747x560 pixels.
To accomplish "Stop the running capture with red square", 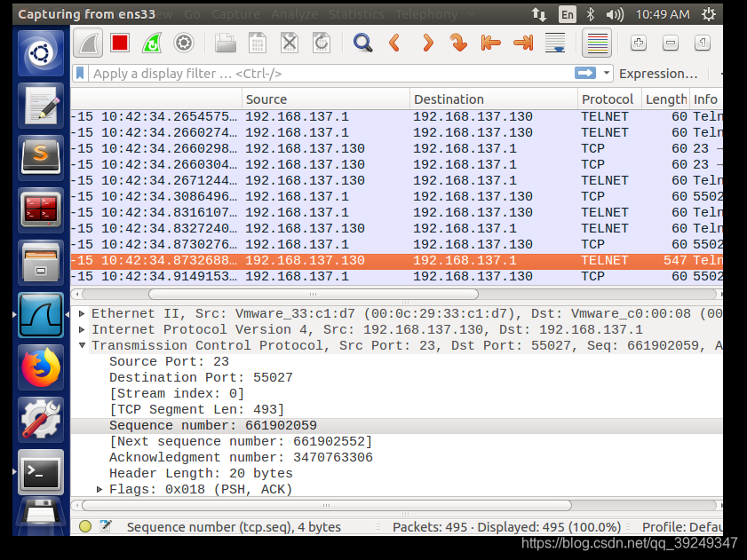I will pyautogui.click(x=120, y=43).
